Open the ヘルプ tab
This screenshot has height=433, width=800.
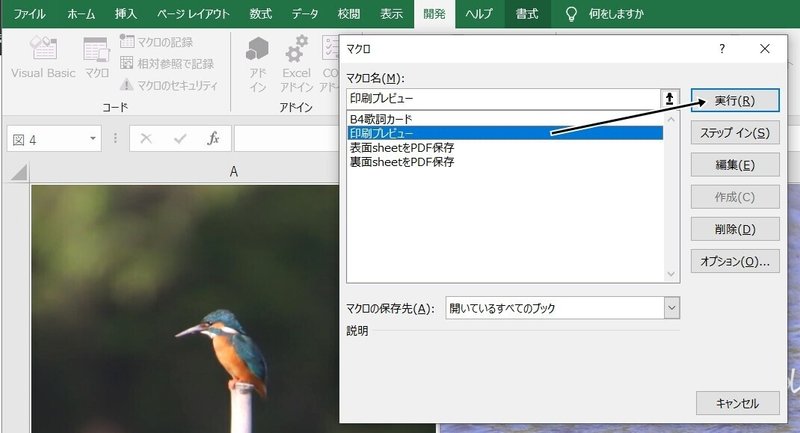coord(479,14)
